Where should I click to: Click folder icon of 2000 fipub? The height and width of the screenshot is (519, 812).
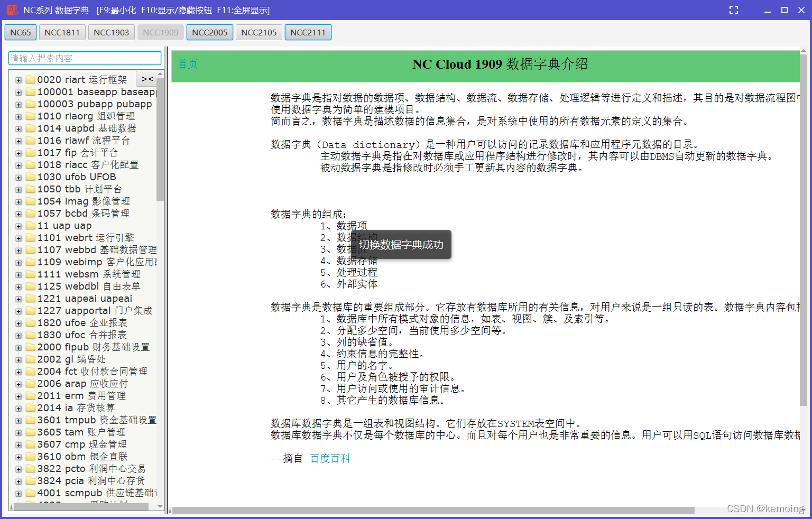click(x=31, y=347)
